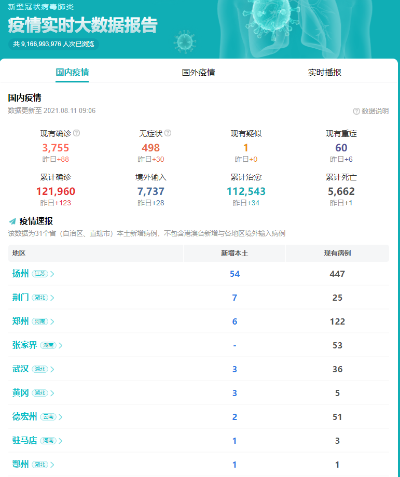Viewport: 400px width, 477px height.
Task: Expand the 德宏州 row chevron
Action: tap(60, 417)
